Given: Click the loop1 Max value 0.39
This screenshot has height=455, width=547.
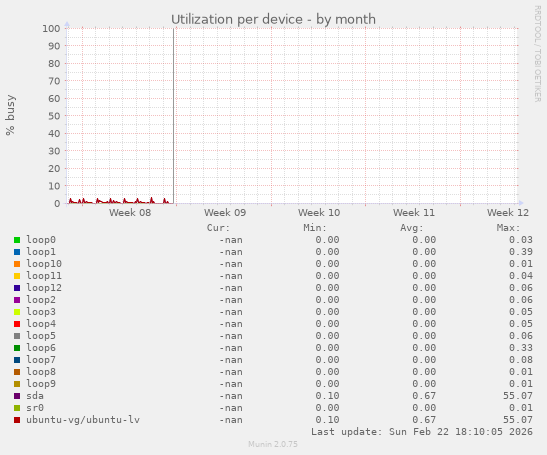Looking at the screenshot, I should point(521,252).
